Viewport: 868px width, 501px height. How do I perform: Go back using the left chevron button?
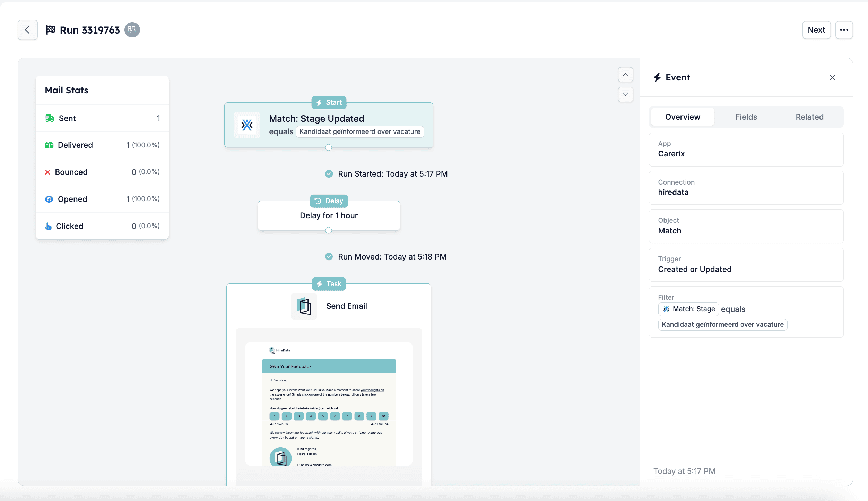click(28, 30)
